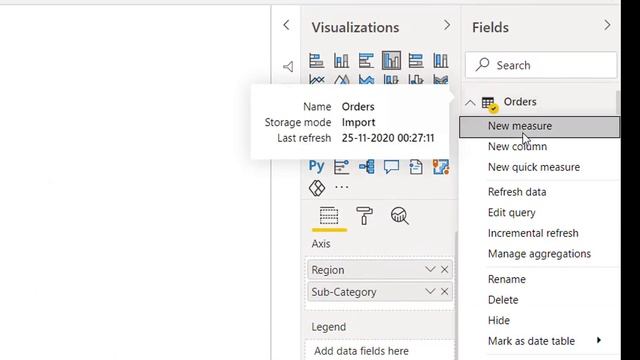The width and height of the screenshot is (640, 360).
Task: Open the Region field dropdown
Action: (x=430, y=269)
